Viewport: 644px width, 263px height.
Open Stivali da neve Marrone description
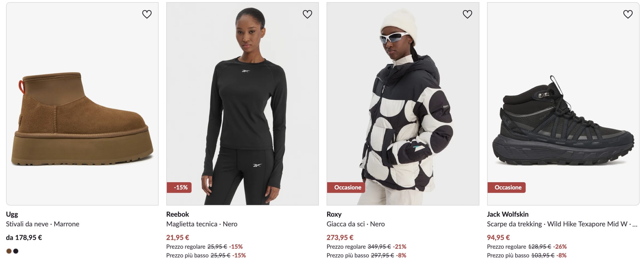pos(43,224)
